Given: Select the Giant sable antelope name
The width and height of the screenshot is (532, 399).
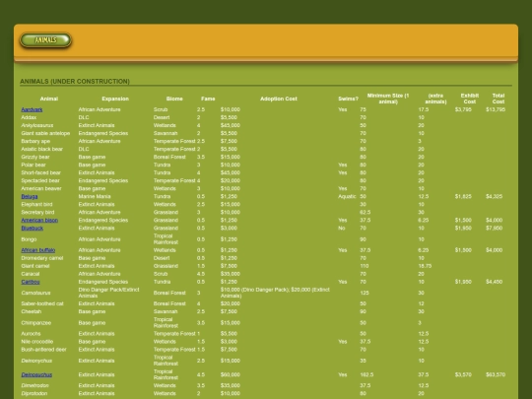Looking at the screenshot, I should (45, 133).
